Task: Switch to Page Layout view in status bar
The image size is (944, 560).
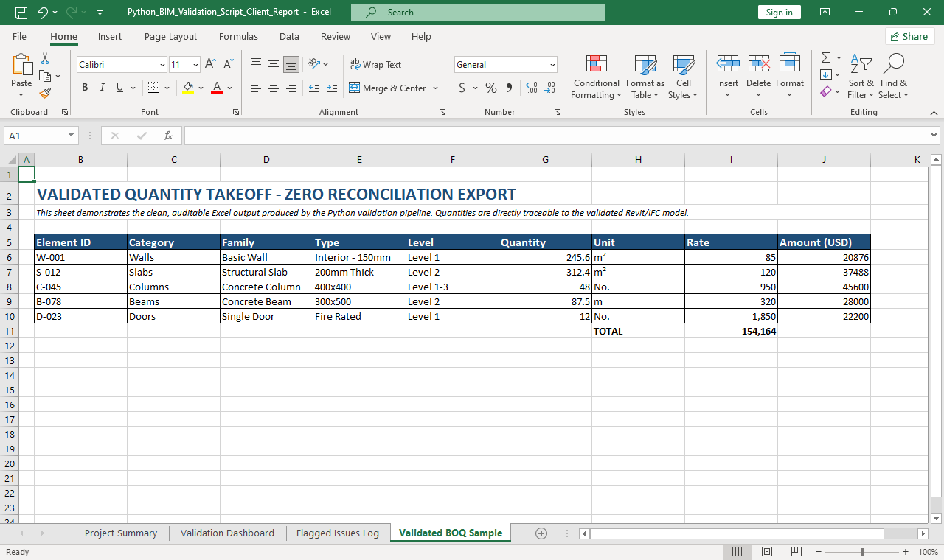Action: (x=766, y=552)
